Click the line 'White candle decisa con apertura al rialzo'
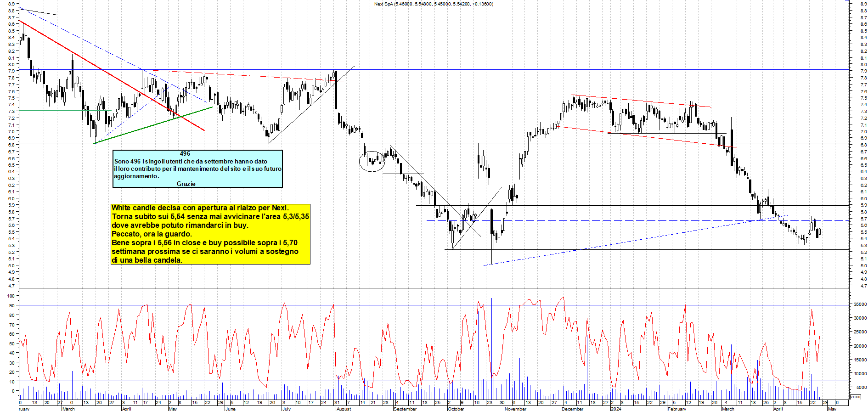This screenshot has width=868, height=411. point(200,208)
